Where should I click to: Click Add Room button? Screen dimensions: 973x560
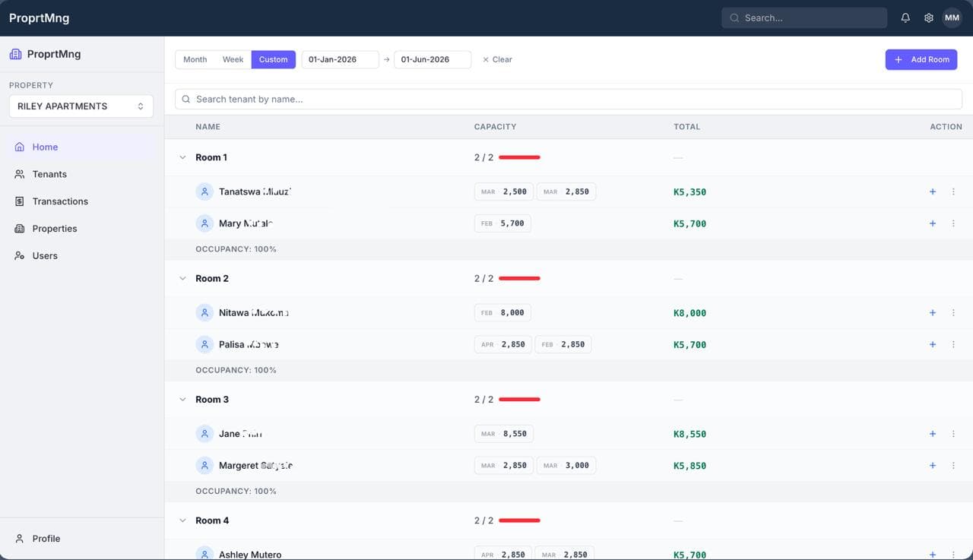click(x=921, y=59)
